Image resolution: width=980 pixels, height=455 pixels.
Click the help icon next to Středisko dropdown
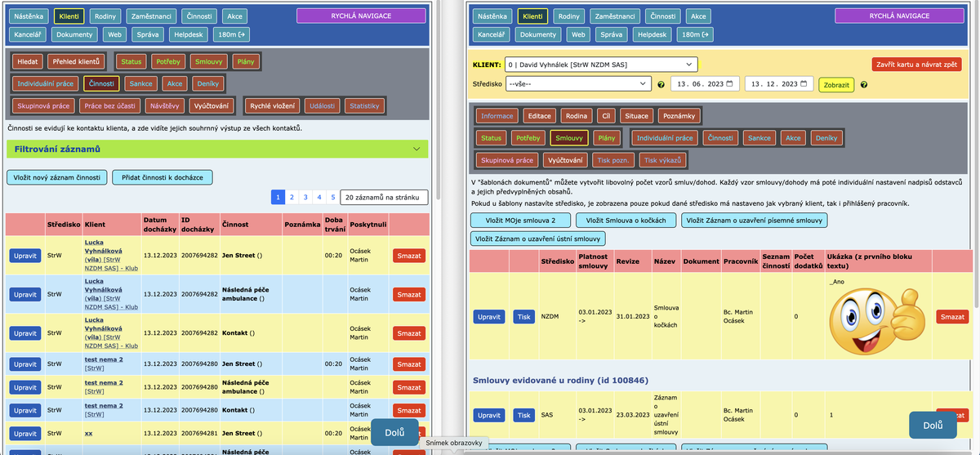point(661,84)
